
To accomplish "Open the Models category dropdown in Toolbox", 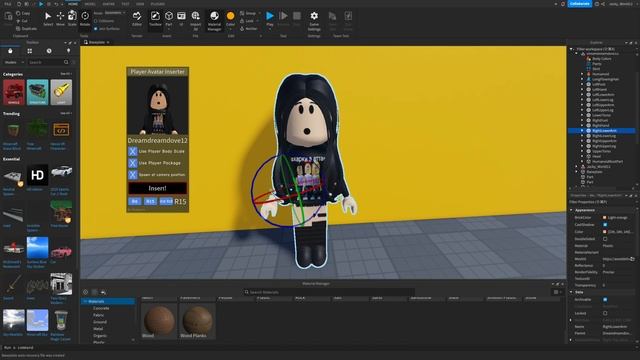I will click(x=14, y=62).
